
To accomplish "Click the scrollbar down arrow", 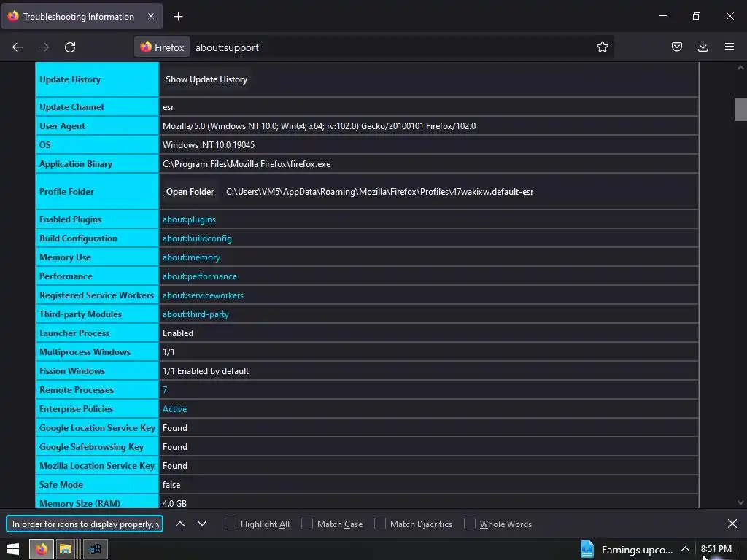I will point(740,502).
